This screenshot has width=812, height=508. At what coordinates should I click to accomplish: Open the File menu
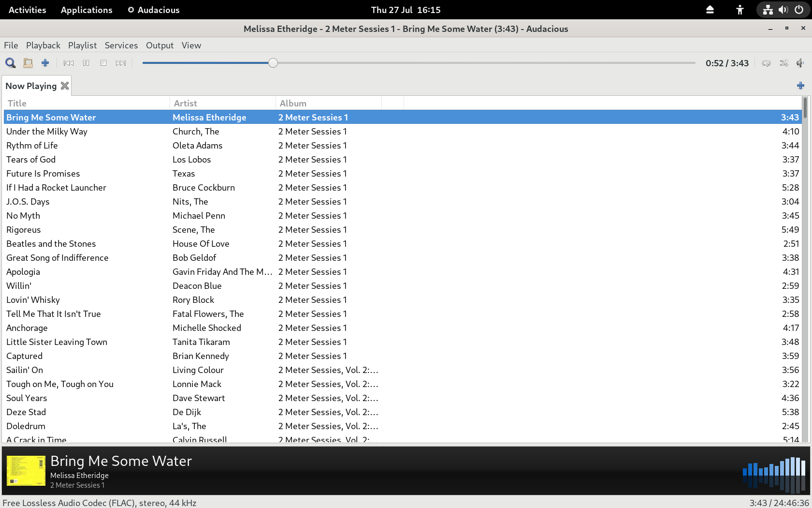tap(11, 45)
